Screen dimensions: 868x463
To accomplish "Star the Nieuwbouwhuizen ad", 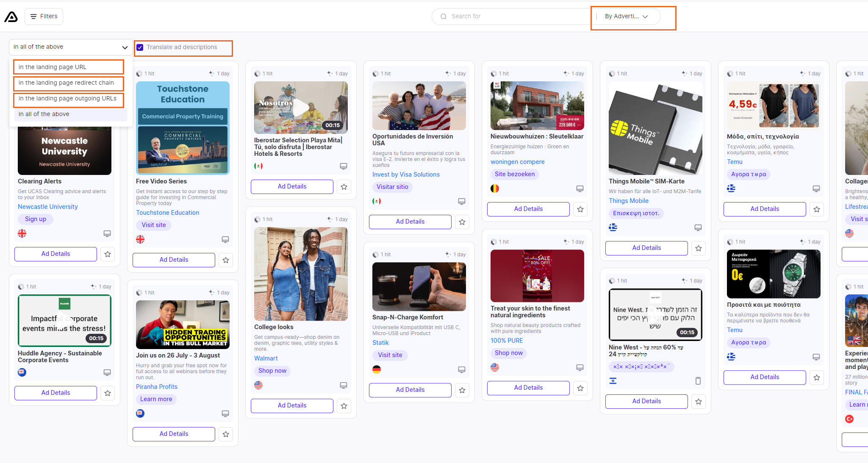I will coord(580,209).
